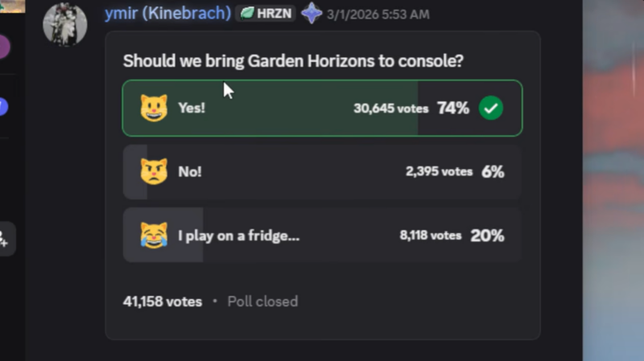
Task: Click ymir's profile avatar
Action: 64,24
